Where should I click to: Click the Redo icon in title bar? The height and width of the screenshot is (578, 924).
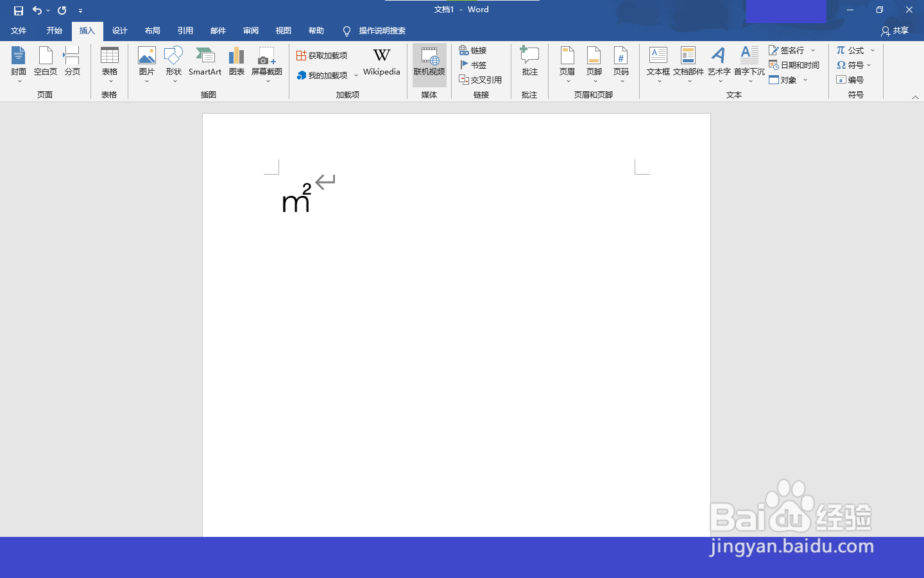62,10
